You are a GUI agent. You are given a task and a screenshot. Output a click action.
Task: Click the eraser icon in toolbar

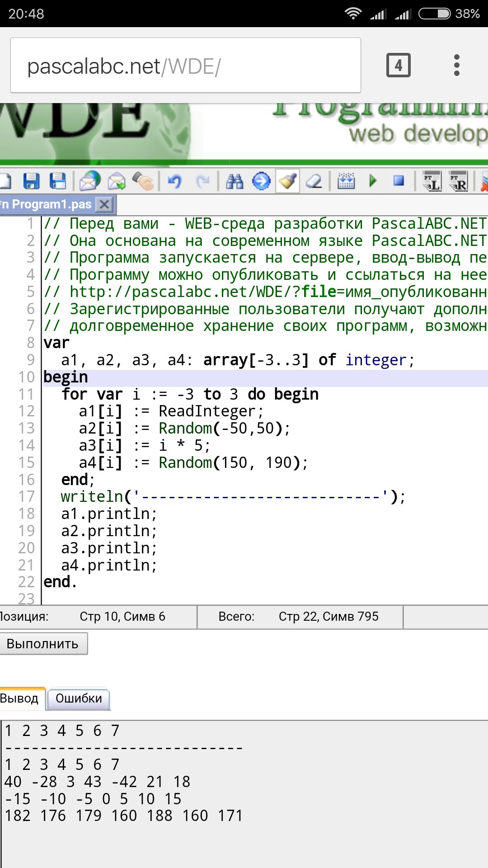(314, 181)
